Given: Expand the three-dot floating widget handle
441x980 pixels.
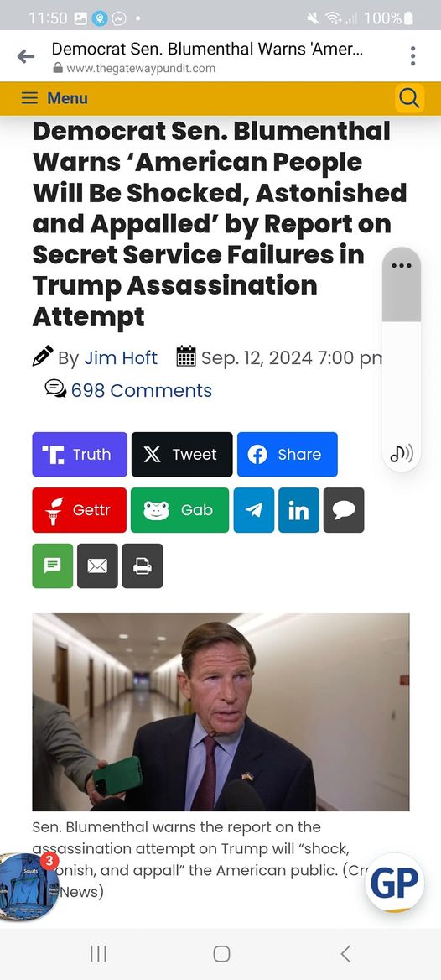Looking at the screenshot, I should click(x=401, y=266).
